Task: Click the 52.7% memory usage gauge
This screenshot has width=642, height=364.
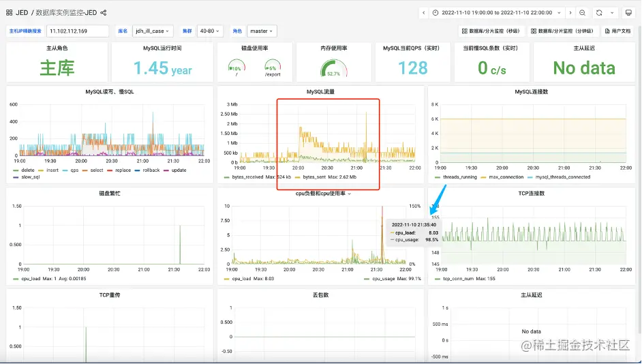Action: [x=334, y=68]
